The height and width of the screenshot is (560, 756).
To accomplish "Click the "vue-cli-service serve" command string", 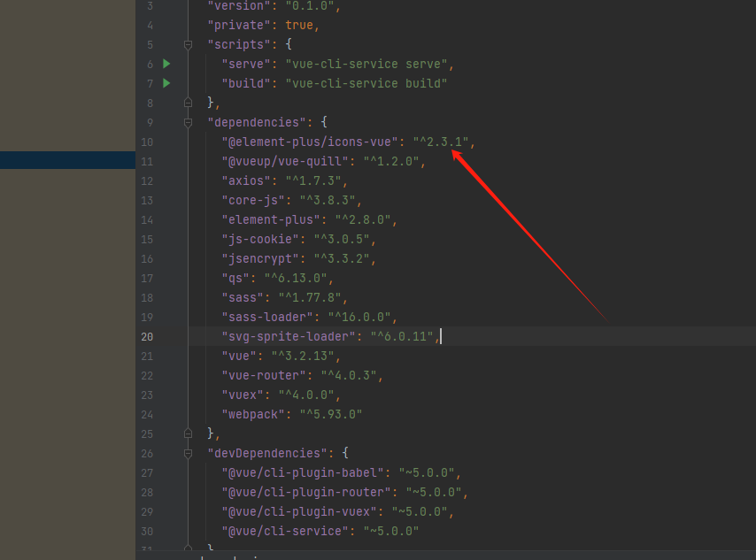I will coord(366,64).
